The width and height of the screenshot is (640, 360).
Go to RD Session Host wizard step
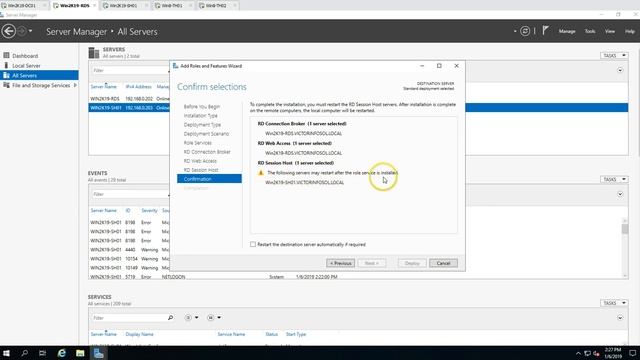pyautogui.click(x=201, y=170)
